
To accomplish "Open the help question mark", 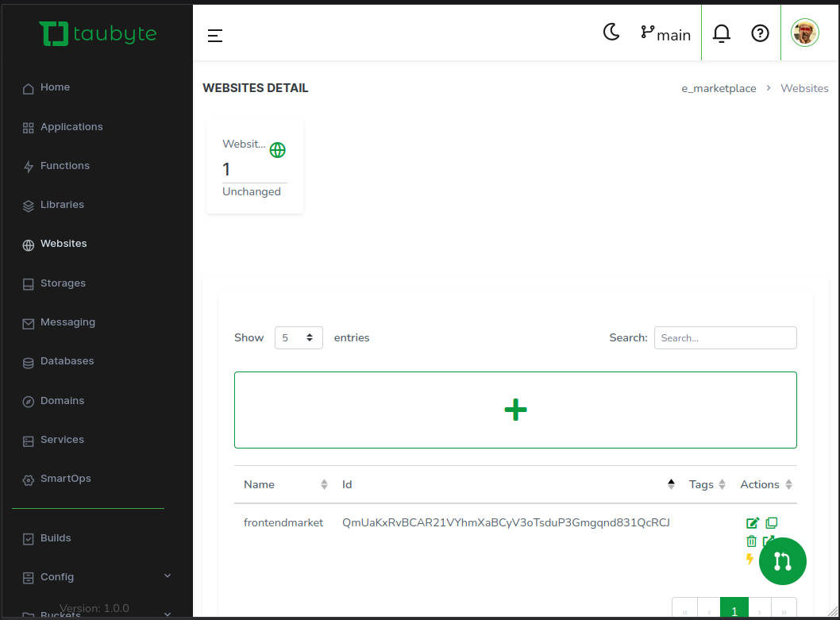I will click(760, 34).
